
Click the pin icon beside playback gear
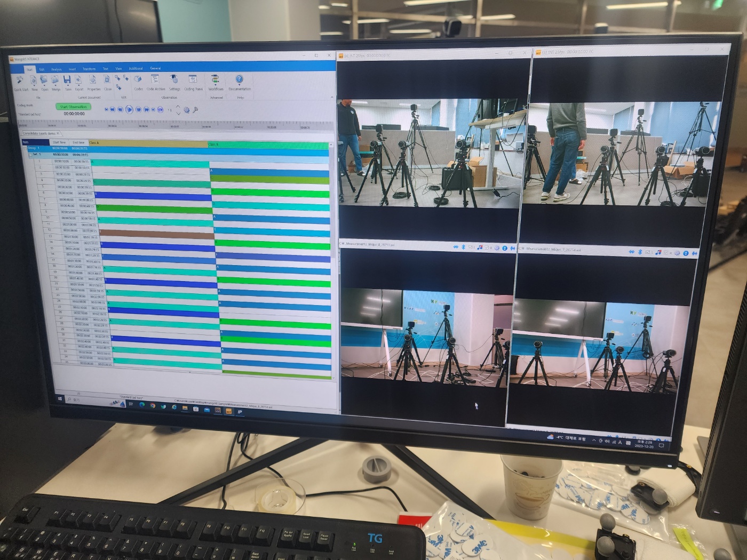[195, 110]
